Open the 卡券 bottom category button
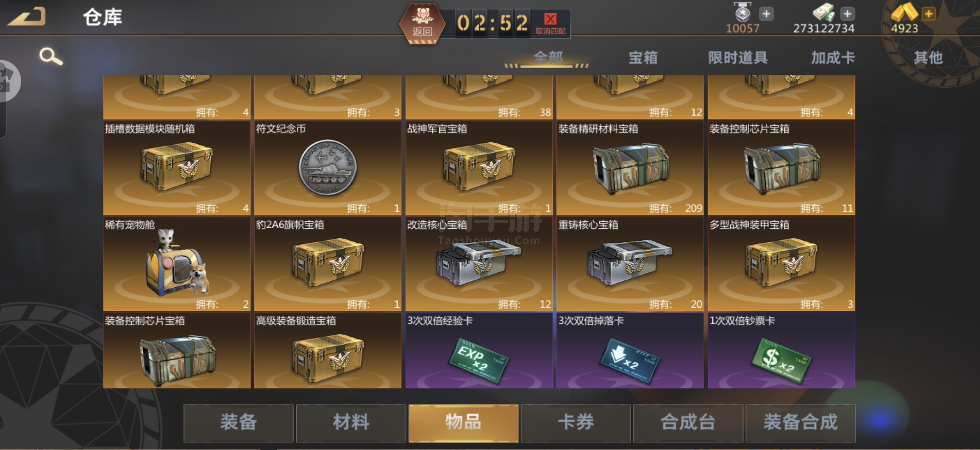 (575, 423)
